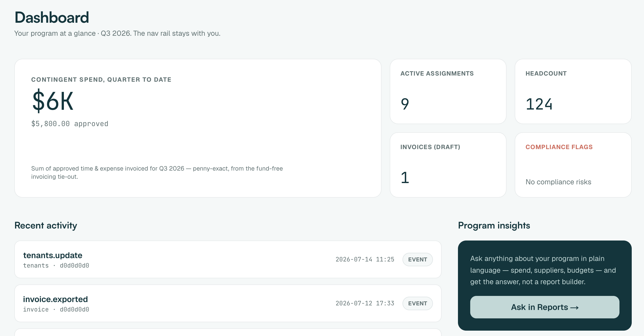Click the 2026-07-14 11:25 timestamp
Image resolution: width=644 pixels, height=336 pixels.
click(365, 259)
